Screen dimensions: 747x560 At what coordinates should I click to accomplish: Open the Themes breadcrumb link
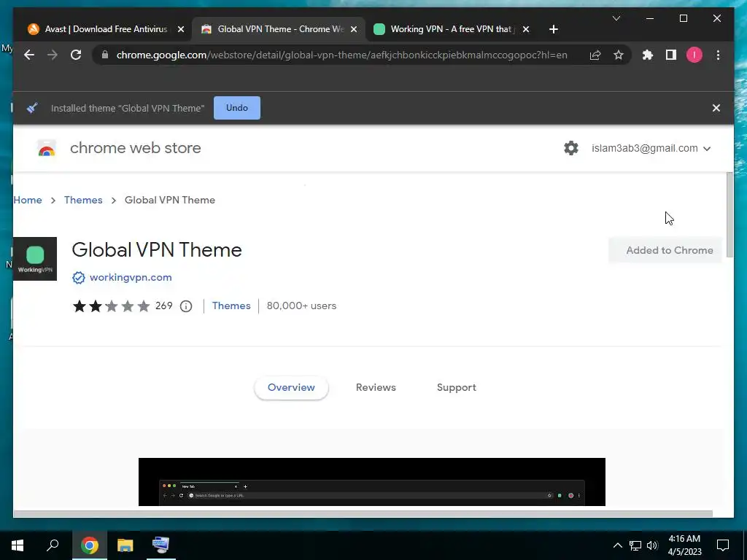pos(83,200)
